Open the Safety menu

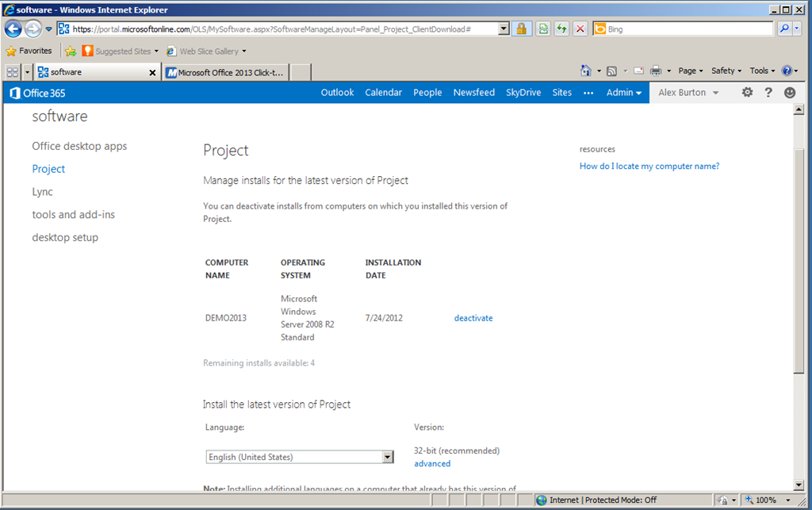coord(726,71)
